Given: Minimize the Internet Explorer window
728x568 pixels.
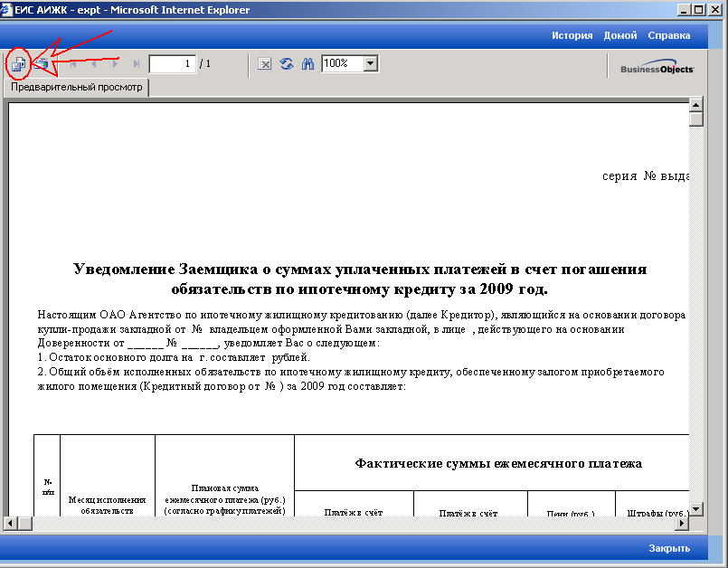Looking at the screenshot, I should 684,9.
